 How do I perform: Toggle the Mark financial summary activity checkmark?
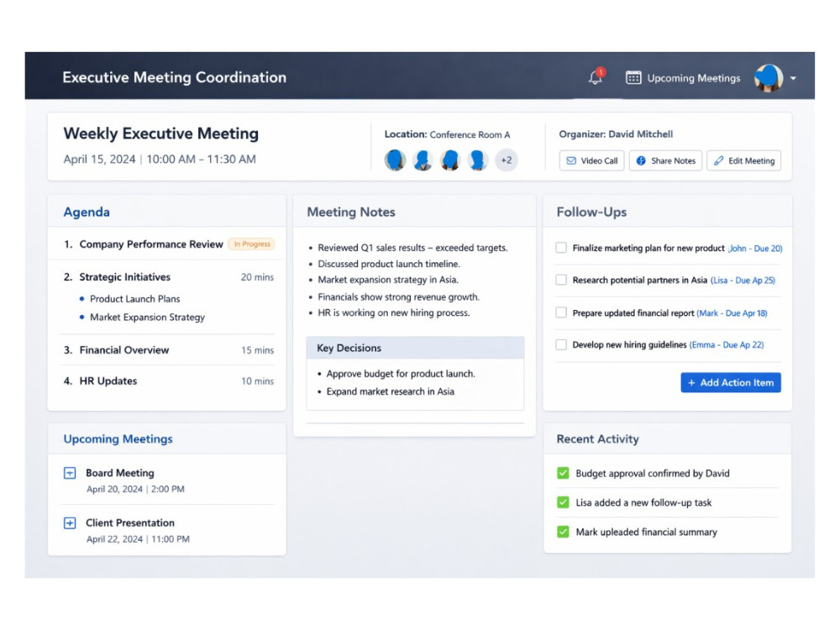click(563, 532)
